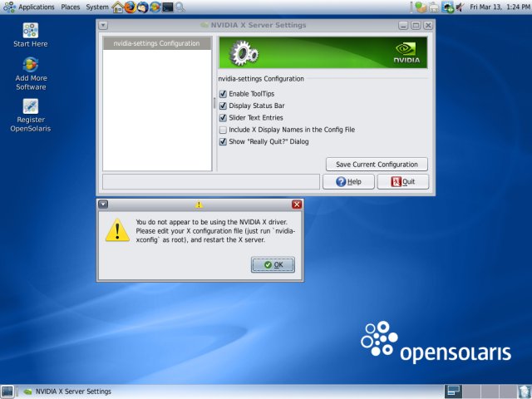Click the muted volume speaker icon
This screenshot has height=399, width=532.
pyautogui.click(x=460, y=7)
